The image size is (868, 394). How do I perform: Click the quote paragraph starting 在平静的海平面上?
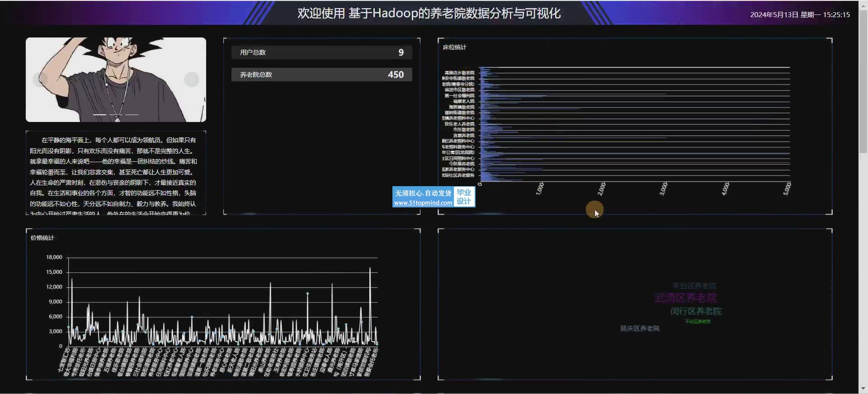click(113, 176)
